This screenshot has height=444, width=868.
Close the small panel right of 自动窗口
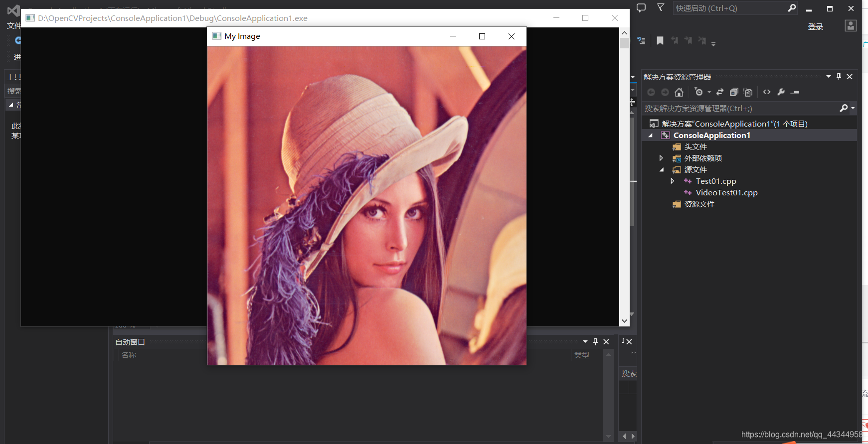click(x=629, y=342)
